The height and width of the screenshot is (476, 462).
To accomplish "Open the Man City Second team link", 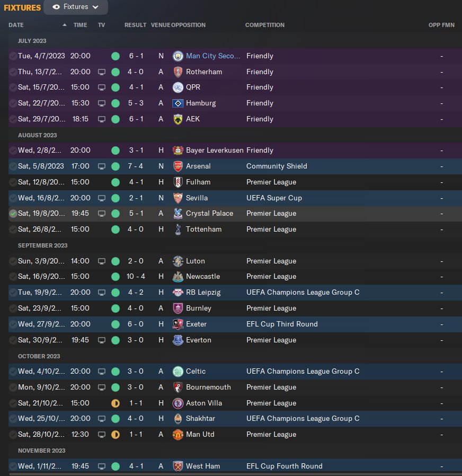I will [213, 56].
